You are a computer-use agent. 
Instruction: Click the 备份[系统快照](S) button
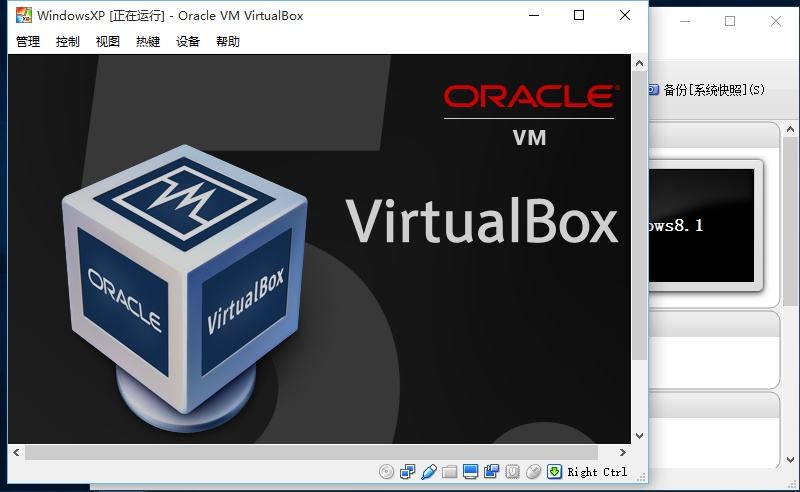click(x=706, y=90)
